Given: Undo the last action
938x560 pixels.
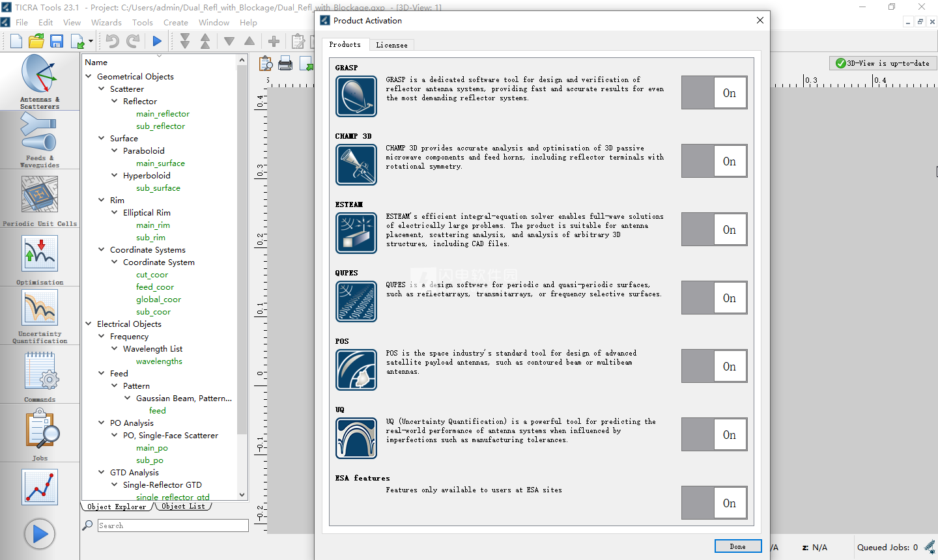Looking at the screenshot, I should coord(112,42).
